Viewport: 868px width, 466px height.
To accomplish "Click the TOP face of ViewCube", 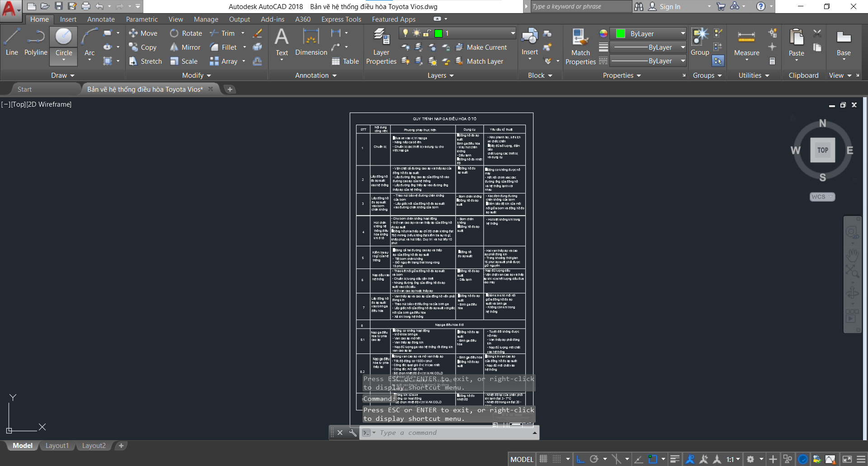I will (822, 150).
